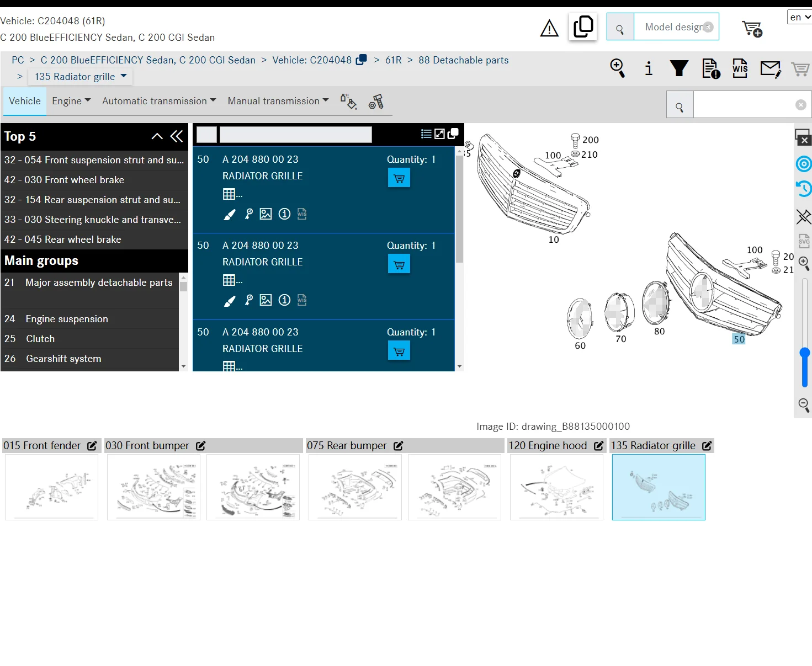
Task: Click the bolts and parts icon near the transmission tabs
Action: coord(376,102)
